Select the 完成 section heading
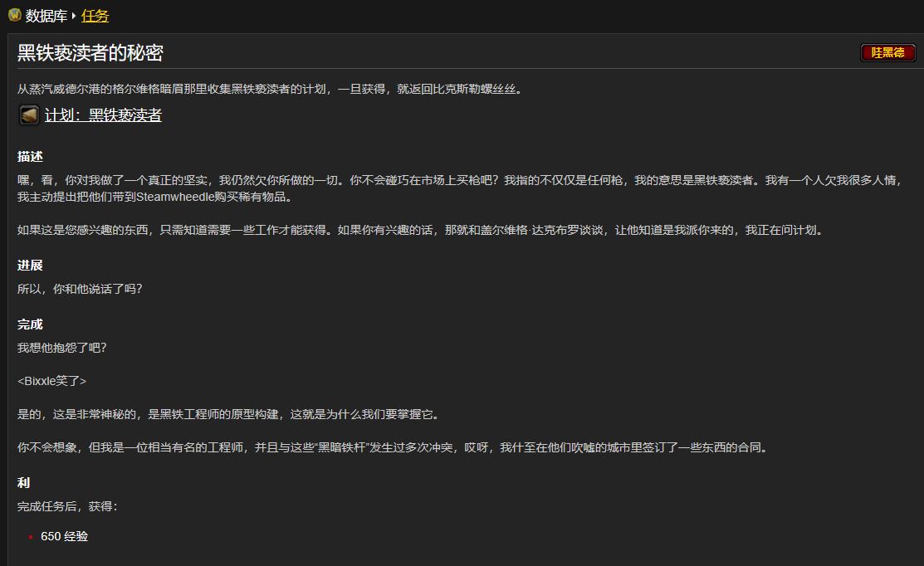The width and height of the screenshot is (924, 566). (x=30, y=324)
